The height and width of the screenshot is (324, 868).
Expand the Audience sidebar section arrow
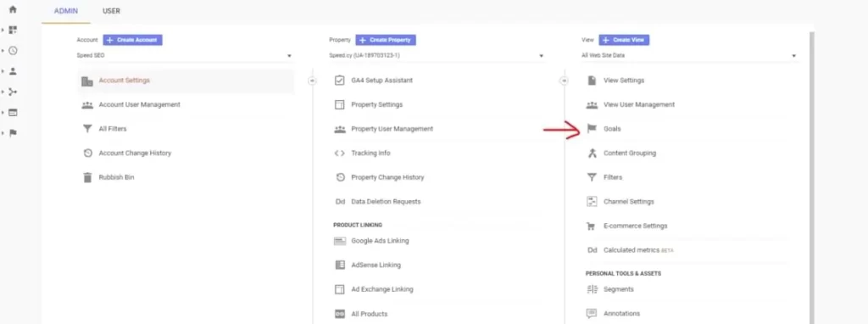tap(3, 71)
